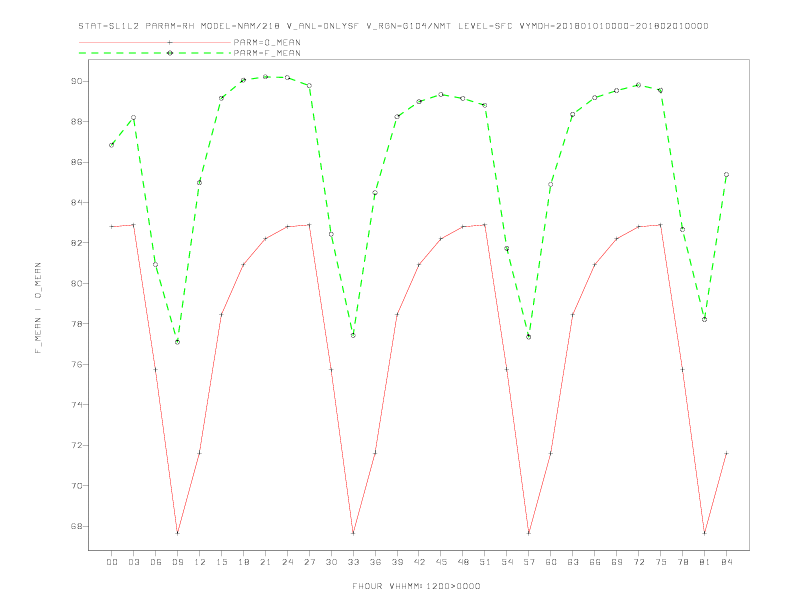Click the x-axis tick label 21
The height and width of the screenshot is (612, 792).
click(265, 562)
